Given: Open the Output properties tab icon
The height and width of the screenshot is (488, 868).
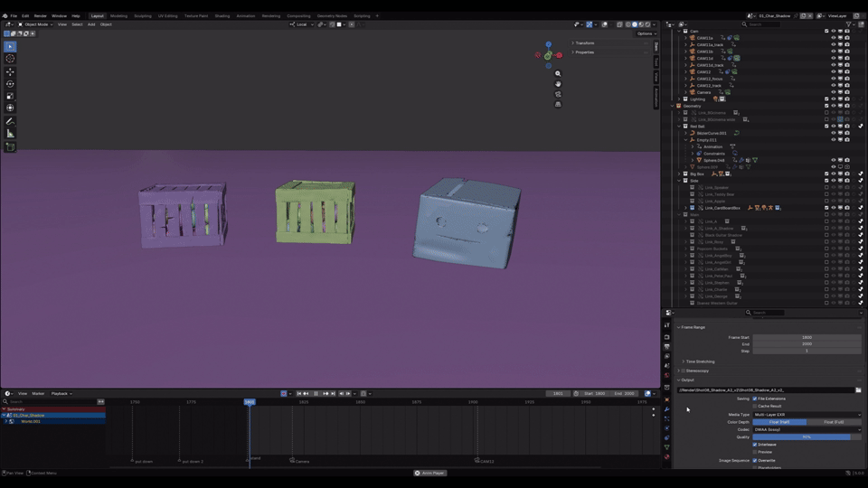Looking at the screenshot, I should [667, 346].
